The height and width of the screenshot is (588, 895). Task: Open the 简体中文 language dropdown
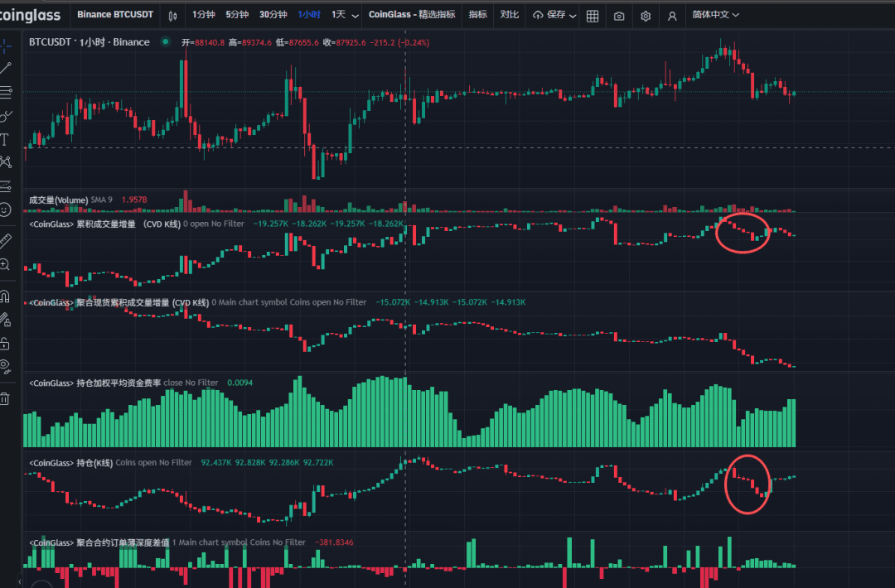click(715, 15)
